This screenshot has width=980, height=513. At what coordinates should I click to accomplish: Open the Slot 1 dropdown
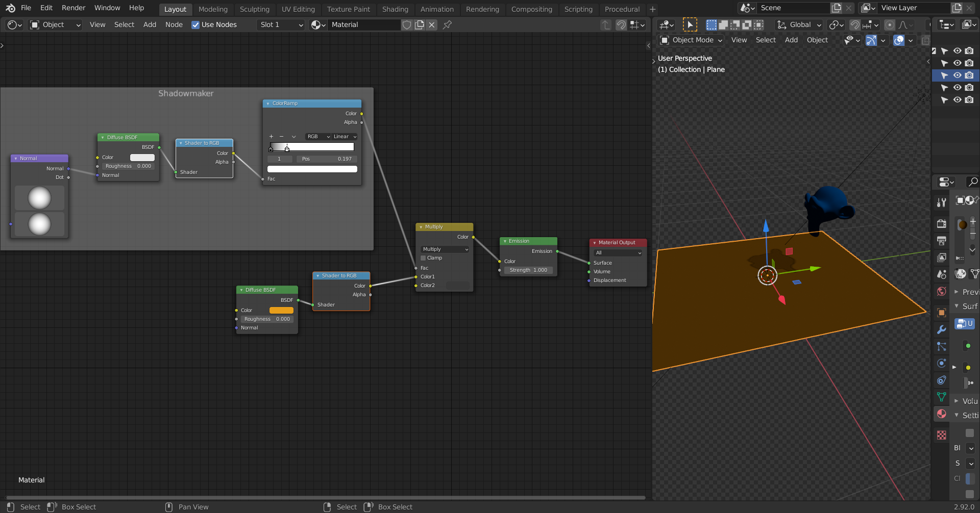[281, 24]
